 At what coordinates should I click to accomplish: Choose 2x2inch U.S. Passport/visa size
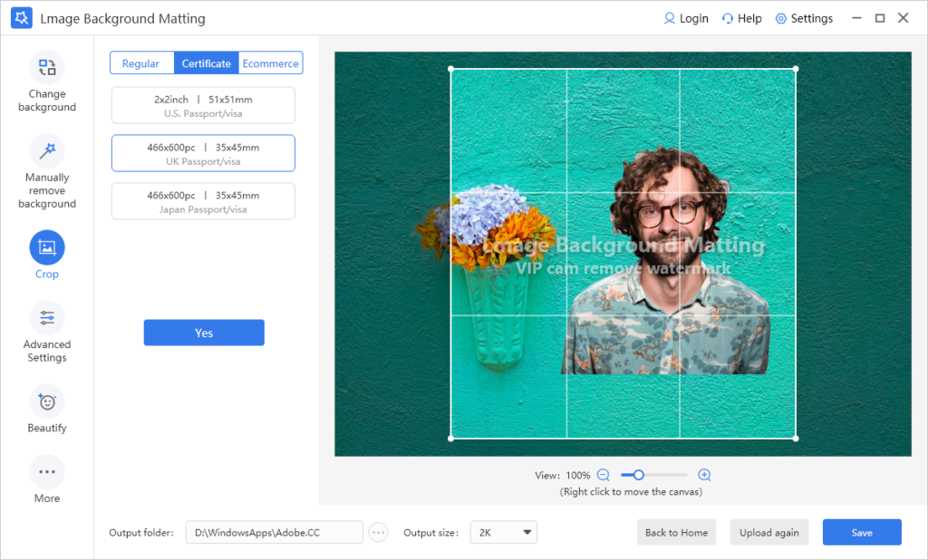coord(203,105)
